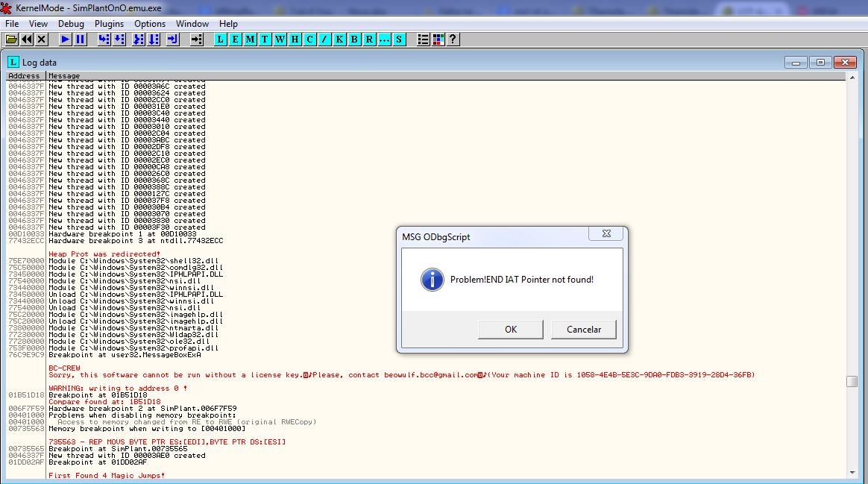
Task: Click the Log data scrollbar thumb
Action: pyautogui.click(x=852, y=382)
